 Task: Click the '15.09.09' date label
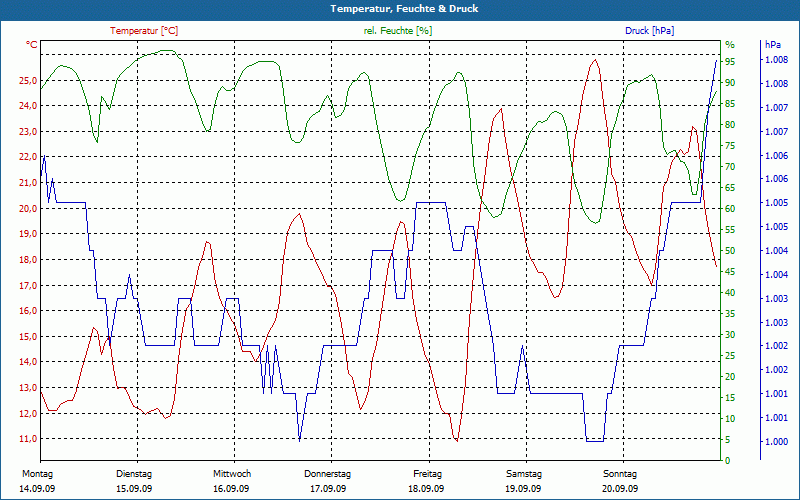tap(134, 489)
